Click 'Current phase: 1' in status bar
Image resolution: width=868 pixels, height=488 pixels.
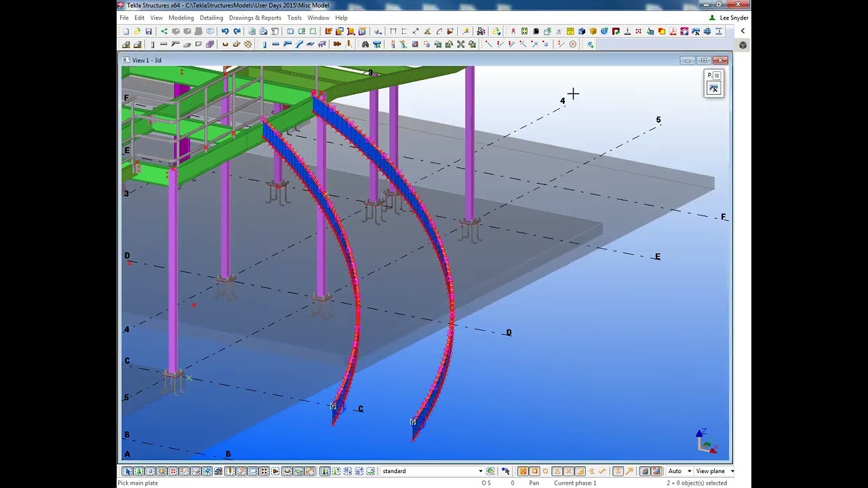click(x=575, y=483)
